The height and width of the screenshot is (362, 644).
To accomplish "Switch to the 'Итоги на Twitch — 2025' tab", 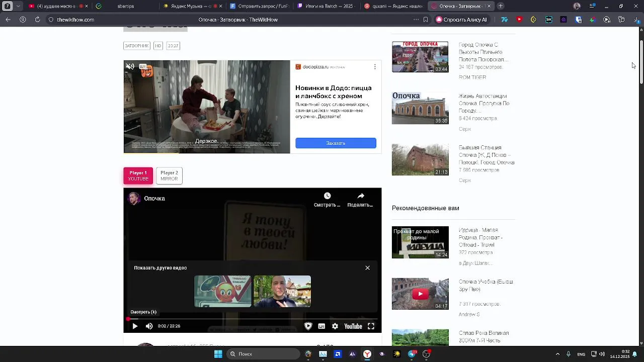I will (325, 6).
